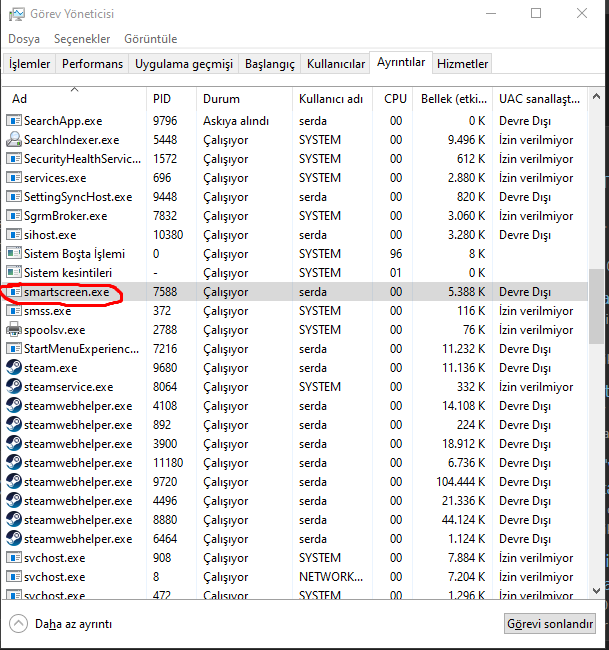Viewport: 609px width, 650px height.
Task: Select the svchost.exe row with PID 8
Action: (295, 577)
